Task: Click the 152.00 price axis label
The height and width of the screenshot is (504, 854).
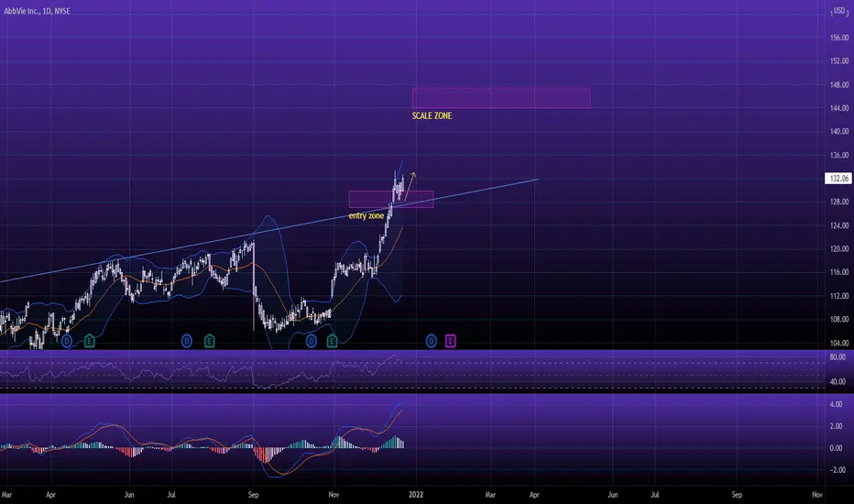Action: coord(839,61)
